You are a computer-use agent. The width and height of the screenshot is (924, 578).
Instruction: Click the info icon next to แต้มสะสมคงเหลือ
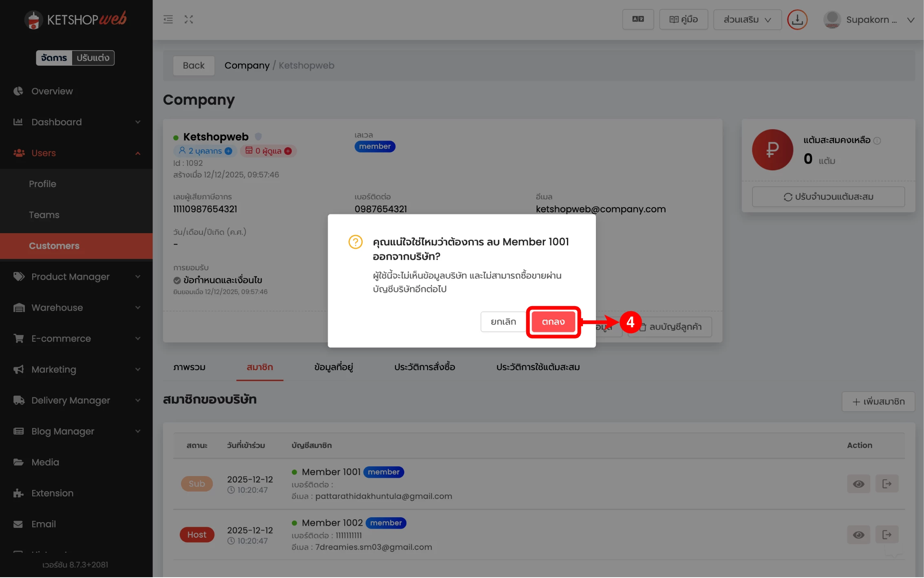(x=877, y=141)
